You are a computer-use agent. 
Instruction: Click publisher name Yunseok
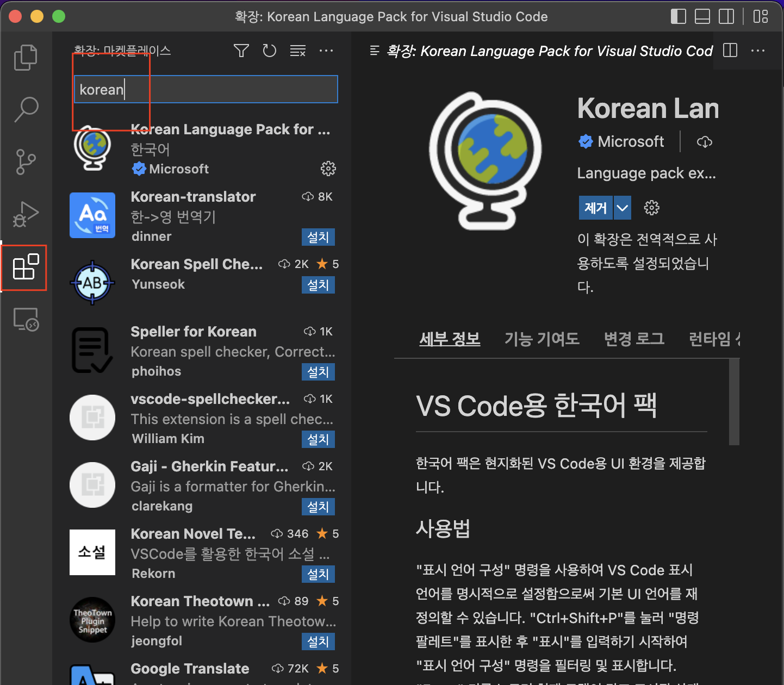click(158, 284)
